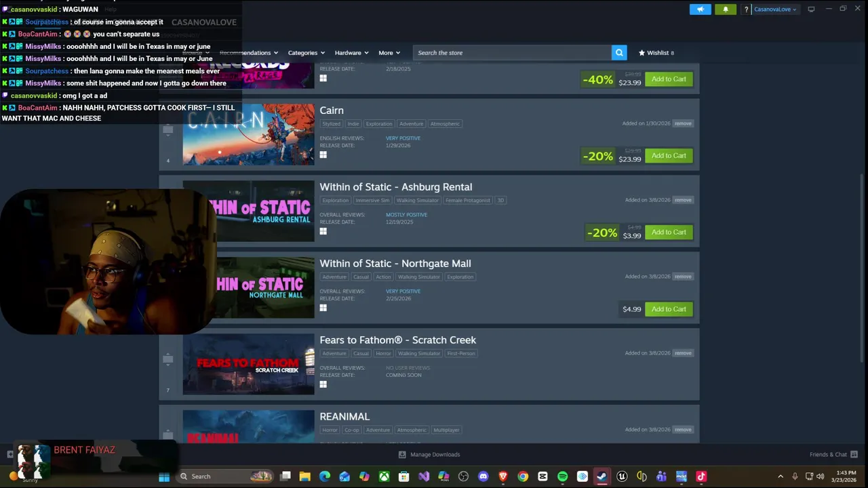Open Windows Start menu
The height and width of the screenshot is (488, 868).
[x=164, y=476]
